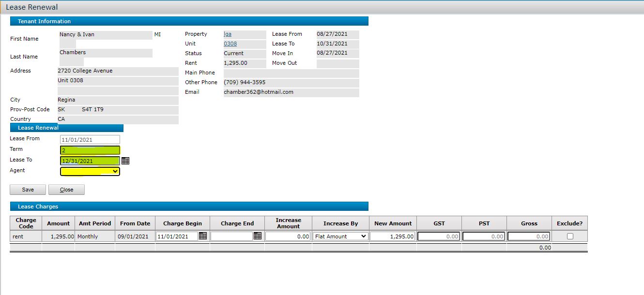
Task: Click the Lease Renewal section header
Action: click(x=67, y=128)
